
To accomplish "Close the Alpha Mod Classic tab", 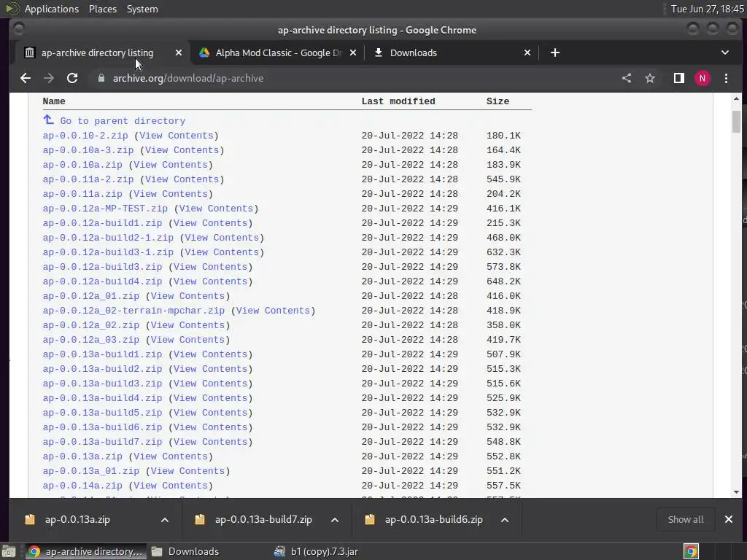I will click(x=353, y=52).
